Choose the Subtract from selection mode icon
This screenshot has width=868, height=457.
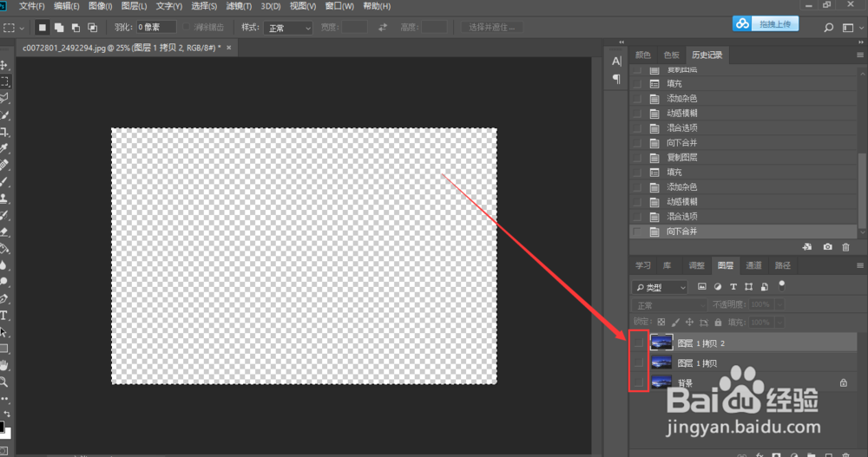pyautogui.click(x=76, y=27)
